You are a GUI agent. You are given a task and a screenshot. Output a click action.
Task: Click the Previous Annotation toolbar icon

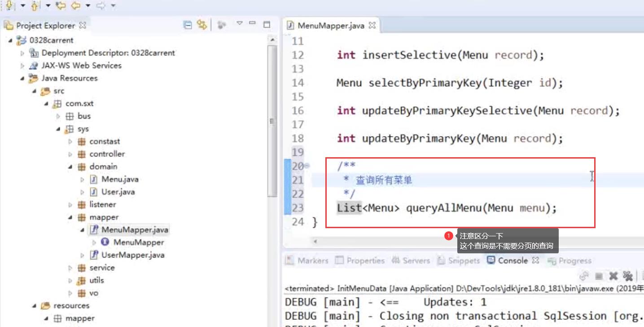[x=35, y=5]
